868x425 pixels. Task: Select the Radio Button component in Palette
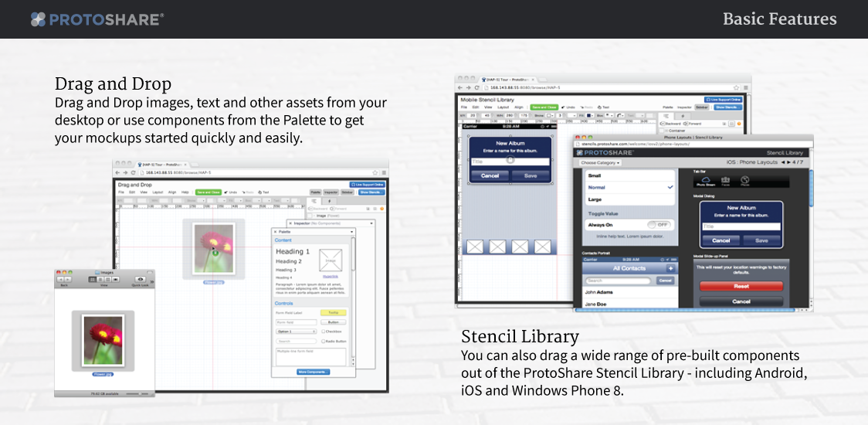pos(324,342)
